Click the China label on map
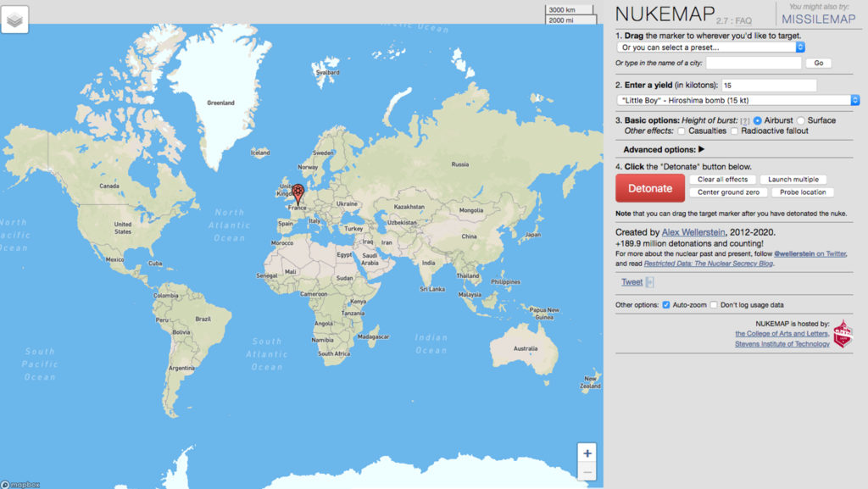868x489 pixels. click(x=469, y=236)
